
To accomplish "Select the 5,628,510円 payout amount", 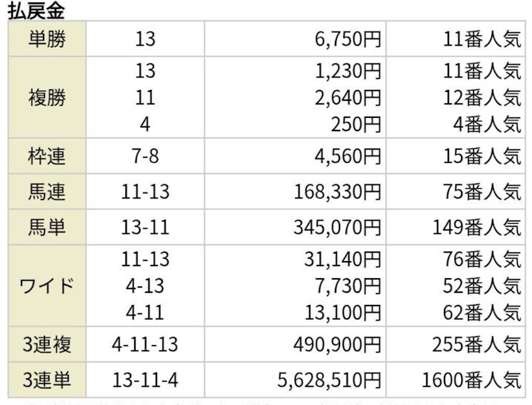I will coord(329,380).
